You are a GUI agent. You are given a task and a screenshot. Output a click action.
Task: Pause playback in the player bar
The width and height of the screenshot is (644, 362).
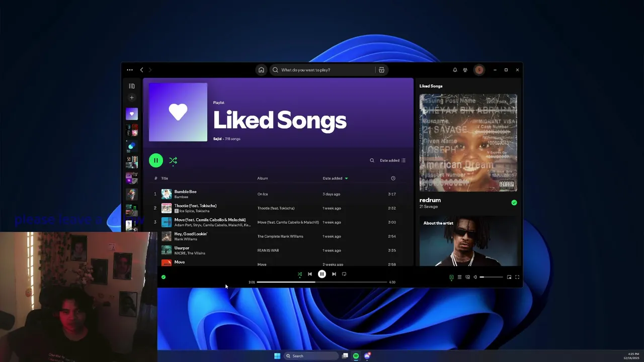pos(322,274)
